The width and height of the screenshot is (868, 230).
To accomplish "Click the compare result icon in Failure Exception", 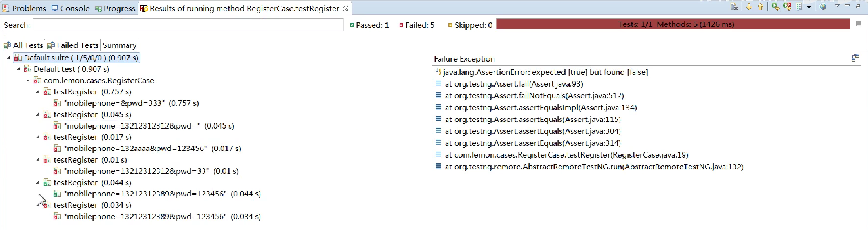I will [x=855, y=58].
